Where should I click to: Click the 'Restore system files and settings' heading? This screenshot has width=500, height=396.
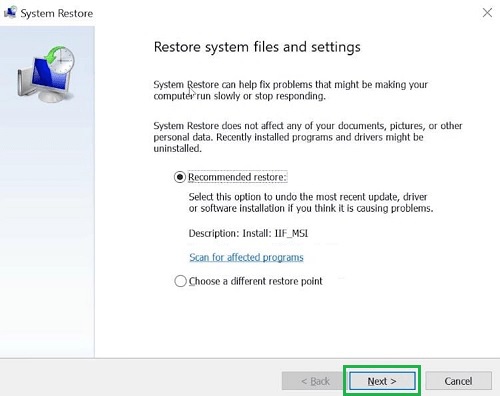[257, 47]
